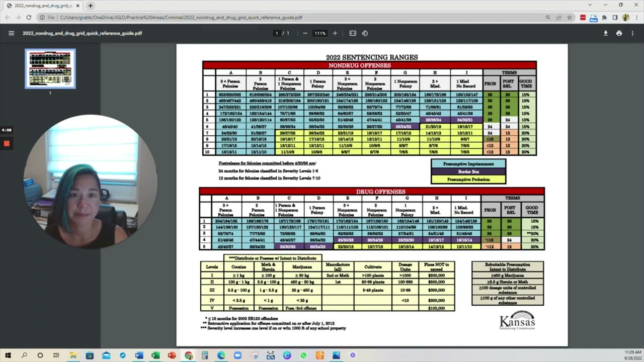Open the red password manager extension
Viewport: 644px width, 362px height.
pos(583,17)
